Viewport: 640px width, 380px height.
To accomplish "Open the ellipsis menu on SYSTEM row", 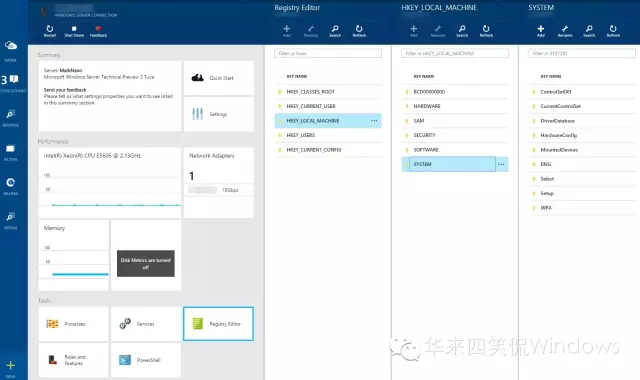I will (501, 164).
